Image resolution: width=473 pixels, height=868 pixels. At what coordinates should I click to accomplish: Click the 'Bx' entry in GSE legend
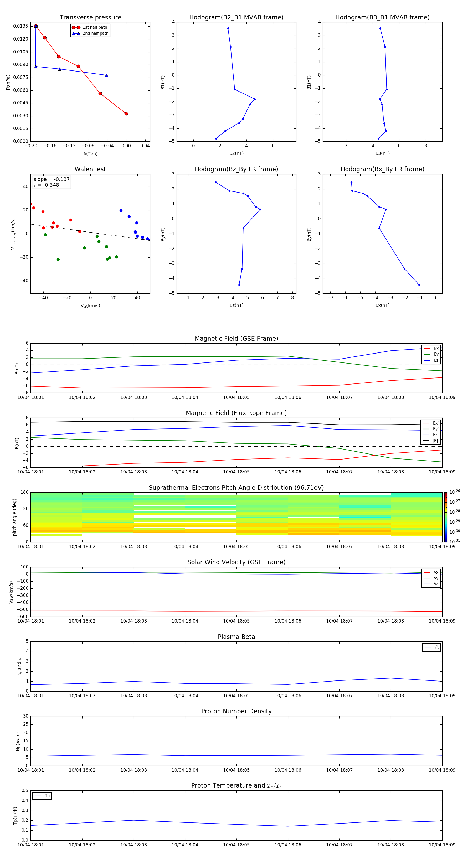click(431, 349)
